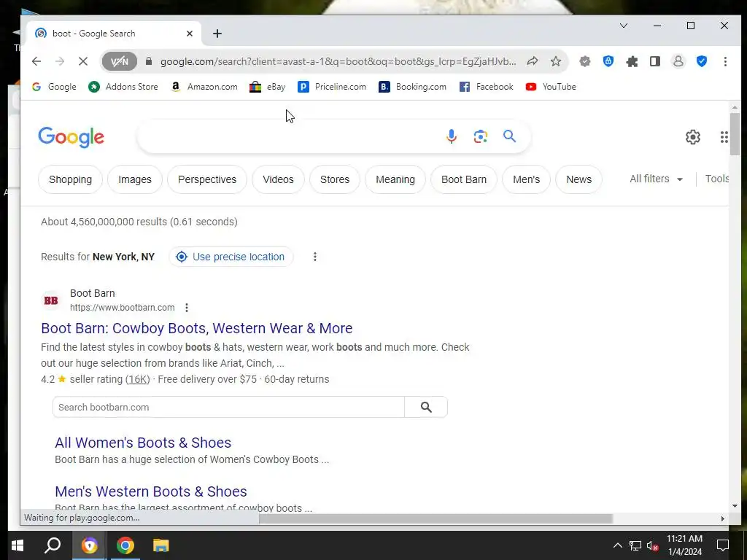Open the Addons Store bookmark

tap(123, 87)
